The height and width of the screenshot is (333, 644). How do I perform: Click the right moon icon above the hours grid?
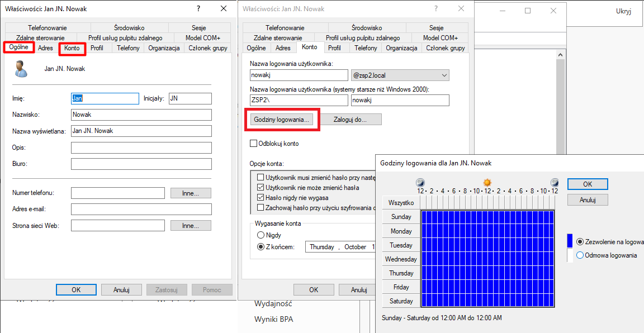pyautogui.click(x=554, y=183)
